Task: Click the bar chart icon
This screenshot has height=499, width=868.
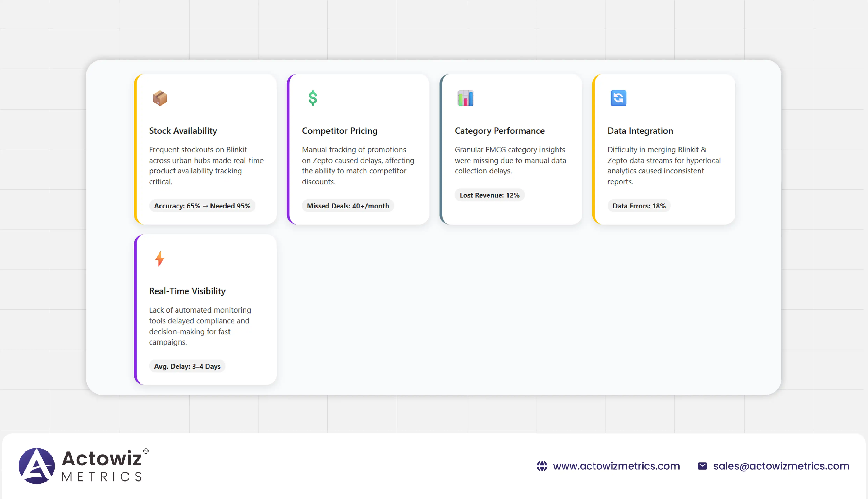Action: [465, 98]
